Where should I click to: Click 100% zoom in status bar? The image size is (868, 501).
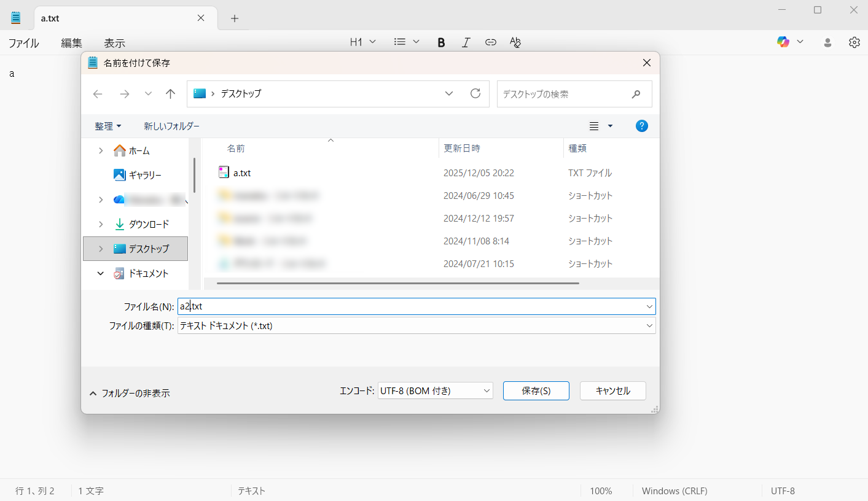pyautogui.click(x=601, y=491)
